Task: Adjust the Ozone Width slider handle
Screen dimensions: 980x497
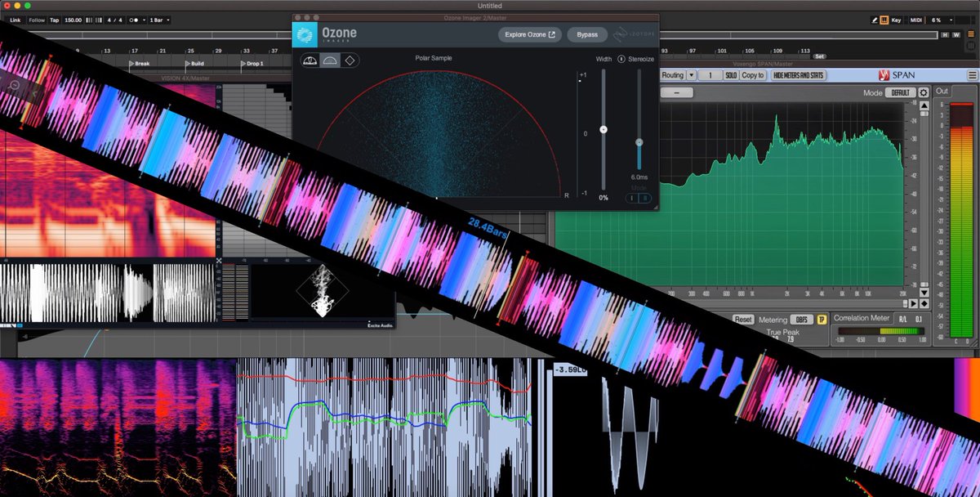Action: [x=604, y=129]
